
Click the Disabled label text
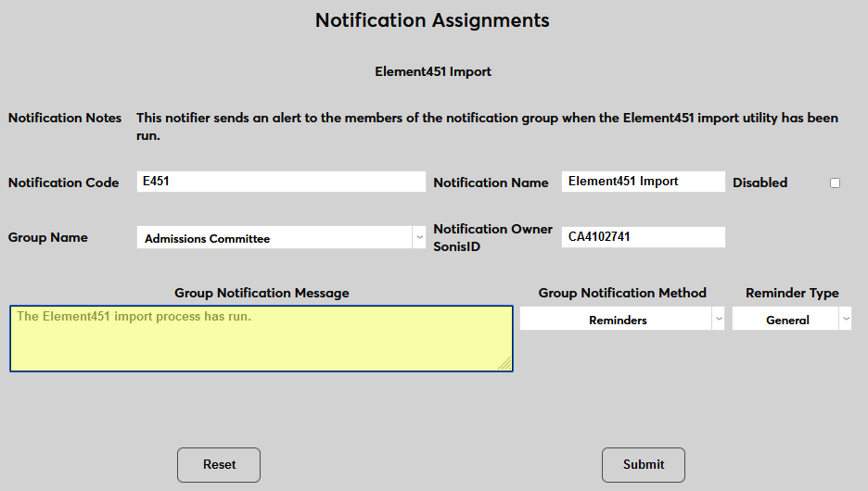point(759,183)
